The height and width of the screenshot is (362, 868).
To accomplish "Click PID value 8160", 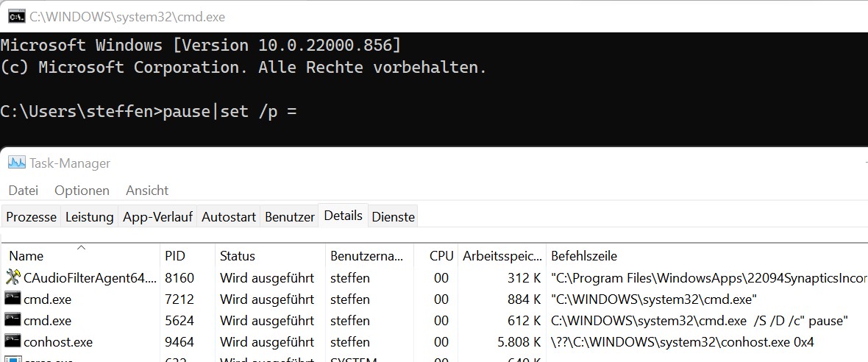I will [179, 277].
